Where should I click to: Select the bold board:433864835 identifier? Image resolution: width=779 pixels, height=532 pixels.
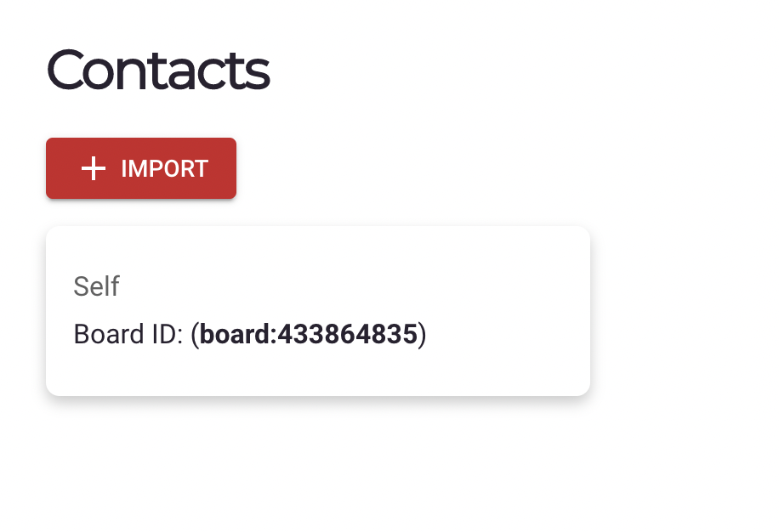pyautogui.click(x=309, y=334)
